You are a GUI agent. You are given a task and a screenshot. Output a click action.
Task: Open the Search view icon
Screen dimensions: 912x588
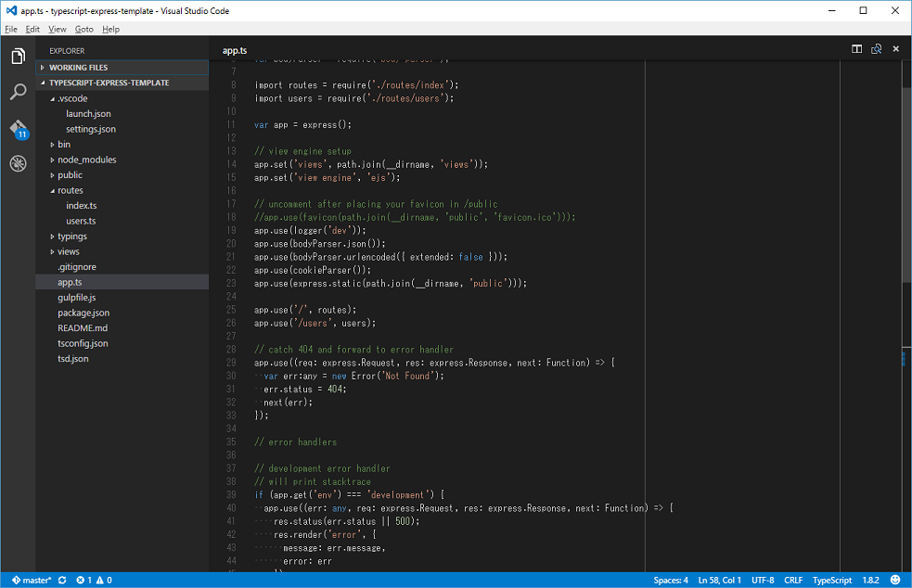18,91
